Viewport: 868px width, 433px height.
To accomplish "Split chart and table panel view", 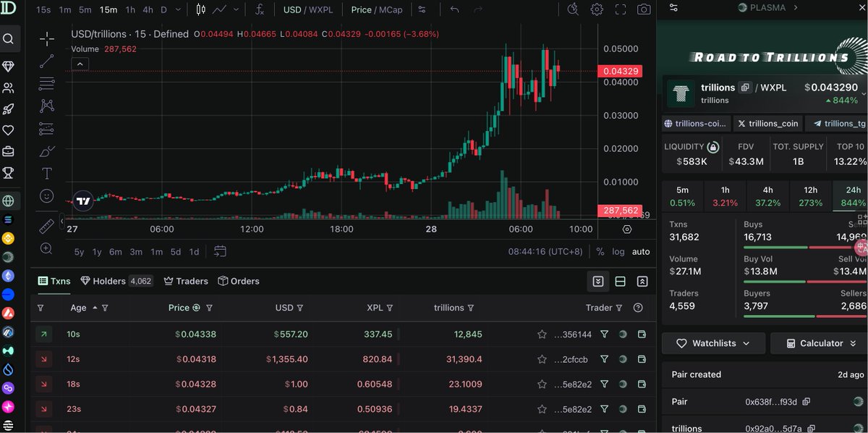I will 620,281.
